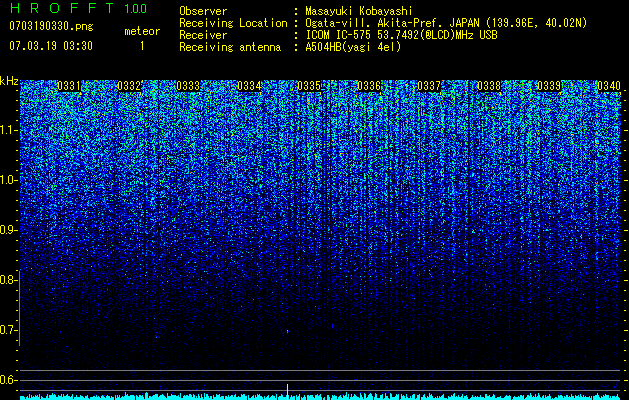
Task: Click the 'Receiving antenna' label
Action: 230,47
